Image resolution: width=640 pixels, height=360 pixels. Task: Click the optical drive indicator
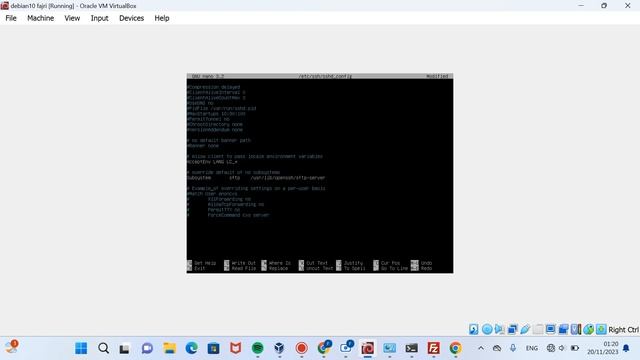point(487,329)
